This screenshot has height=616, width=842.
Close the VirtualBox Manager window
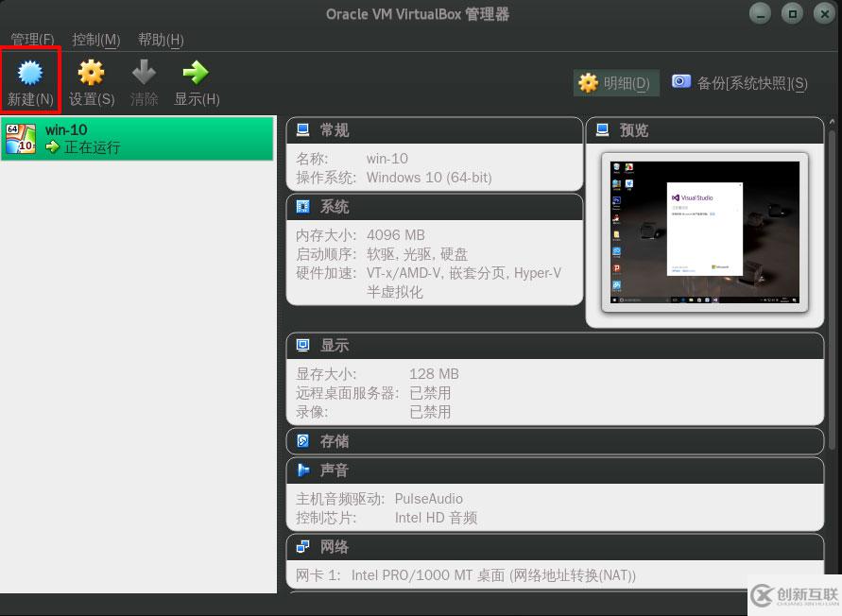824,14
